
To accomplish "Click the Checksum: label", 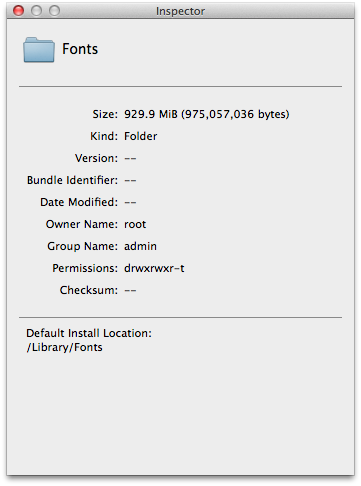I will coord(89,290).
